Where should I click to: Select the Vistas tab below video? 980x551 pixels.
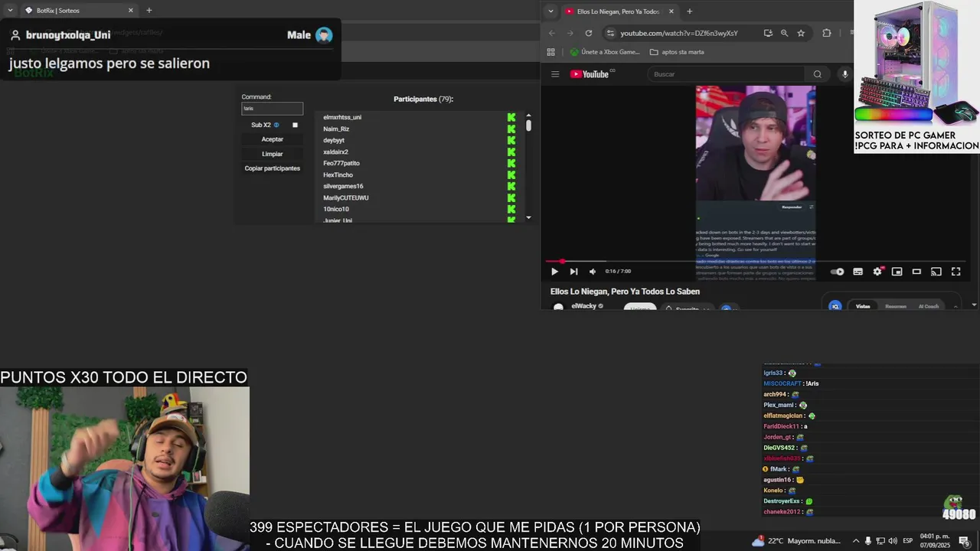pyautogui.click(x=863, y=306)
